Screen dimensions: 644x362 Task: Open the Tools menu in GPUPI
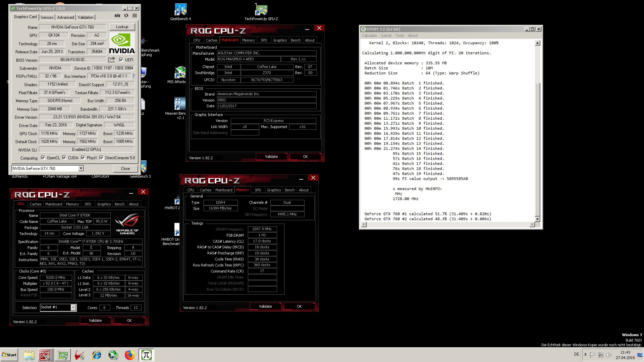pos(399,36)
